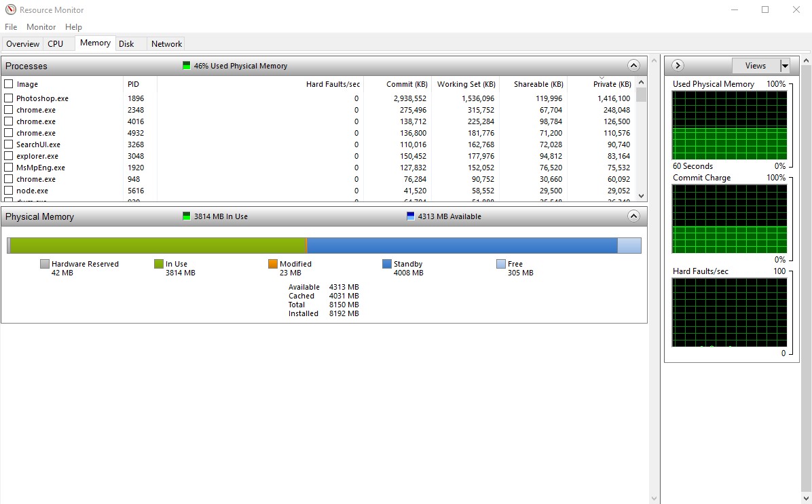Collapse the Physical Memory section
This screenshot has height=504, width=812.
click(633, 216)
